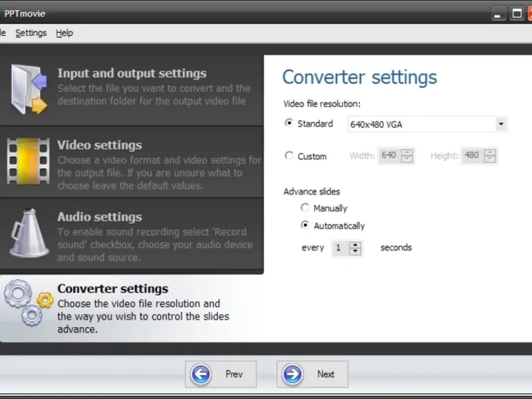Choose Automatically advance slides option
This screenshot has width=532, height=399.
[x=305, y=225]
